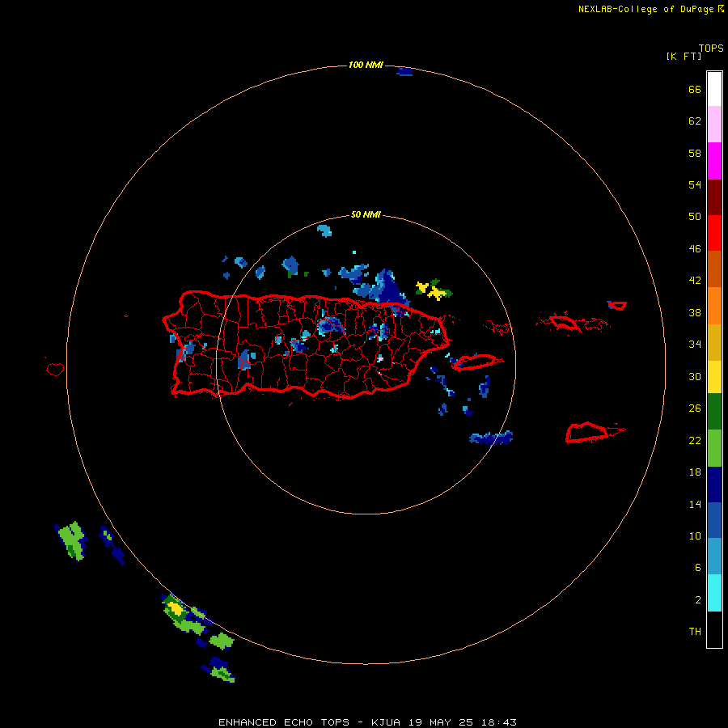Click the "NEXLAB-College of DuPage" credit text
The height and width of the screenshot is (728, 728).
645,9
